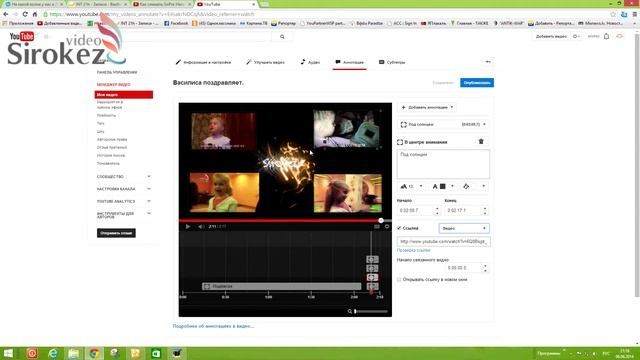Click the browser reload button
Viewport: 640px width, 360px height.
pyautogui.click(x=25, y=14)
